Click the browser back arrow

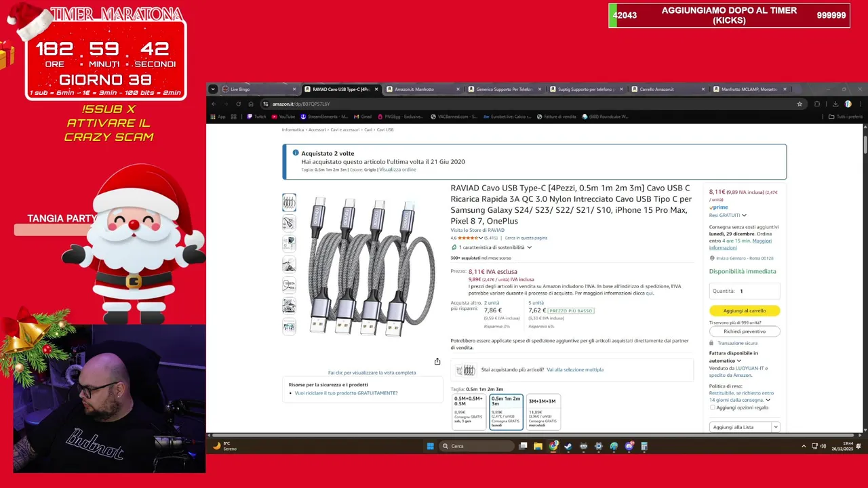[x=214, y=104]
